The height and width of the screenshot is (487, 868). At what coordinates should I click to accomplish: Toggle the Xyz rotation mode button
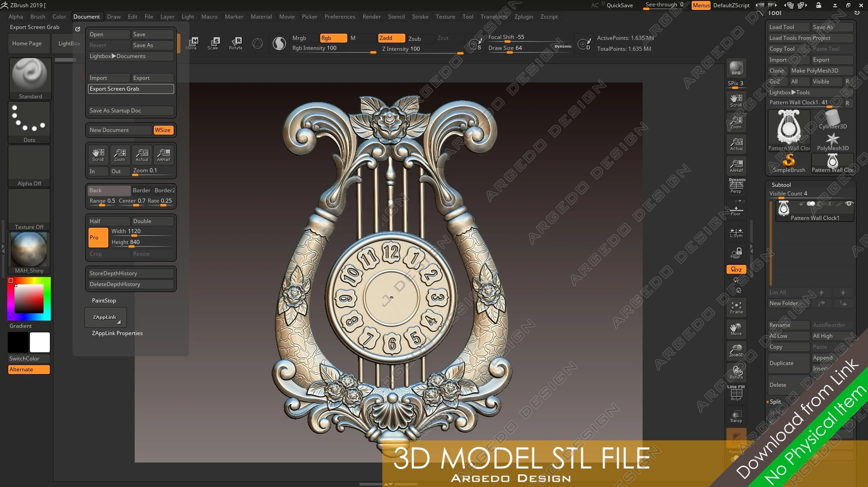736,269
